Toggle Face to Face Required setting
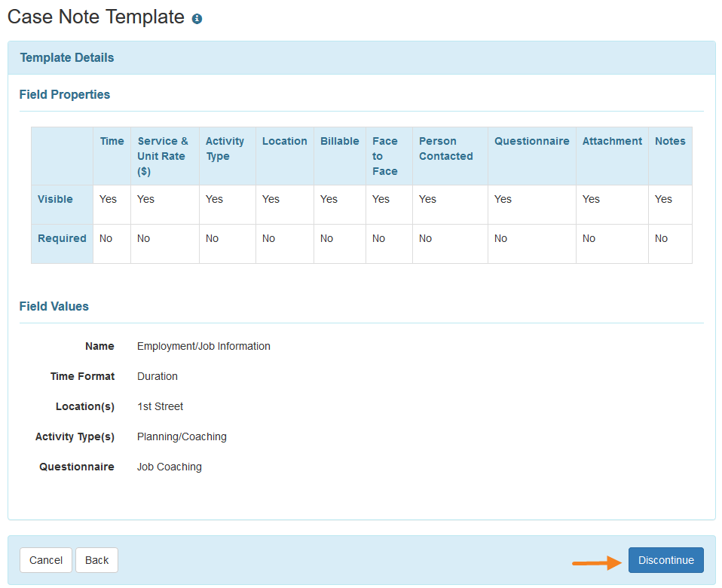 coord(377,237)
